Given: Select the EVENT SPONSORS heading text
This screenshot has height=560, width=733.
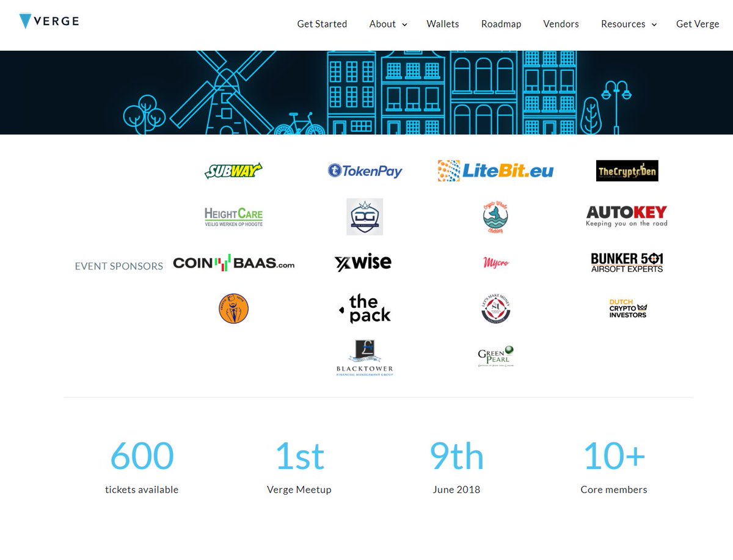Looking at the screenshot, I should tap(119, 266).
